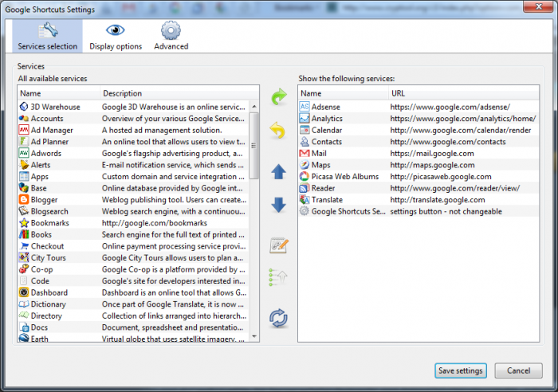This screenshot has height=392, width=558.
Task: Open the Services selection tab
Action: tap(47, 36)
